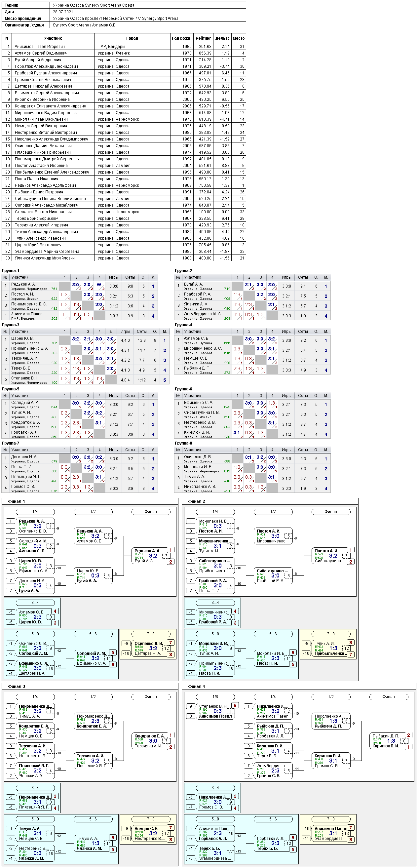Click the 'Группа-5' heading
The height and width of the screenshot is (868, 418).
tap(11, 389)
